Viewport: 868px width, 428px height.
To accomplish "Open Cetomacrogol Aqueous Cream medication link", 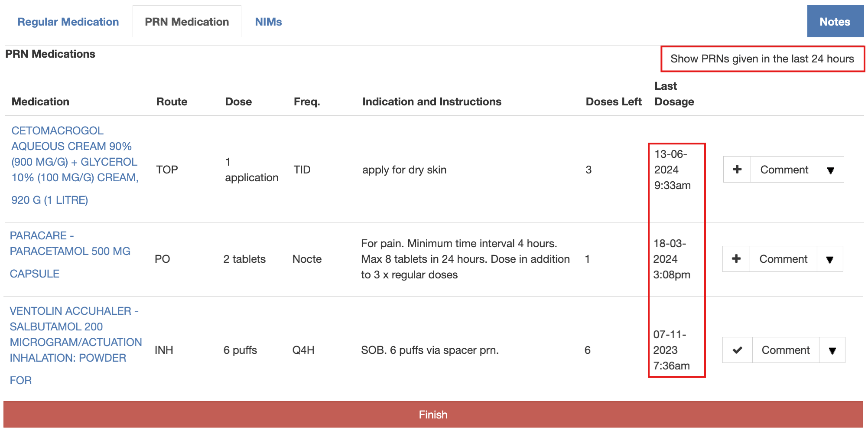I will 75,165.
